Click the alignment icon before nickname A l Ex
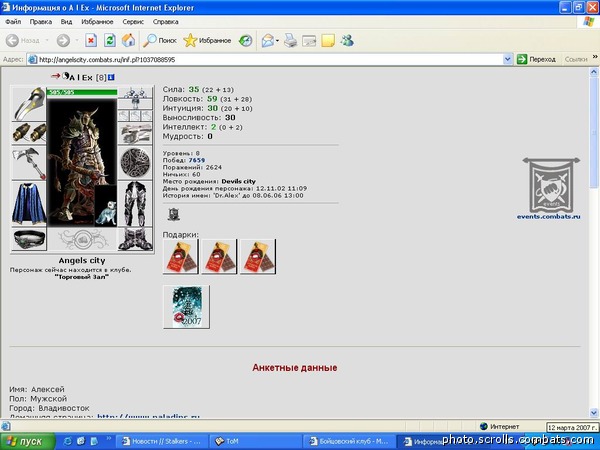The height and width of the screenshot is (450, 600). (x=65, y=76)
